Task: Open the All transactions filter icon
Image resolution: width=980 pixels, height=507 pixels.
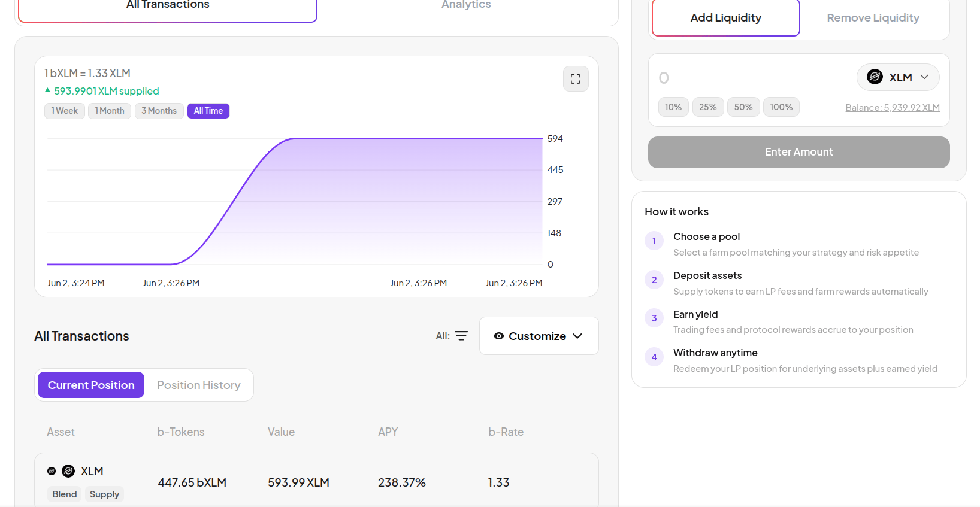Action: click(x=461, y=336)
